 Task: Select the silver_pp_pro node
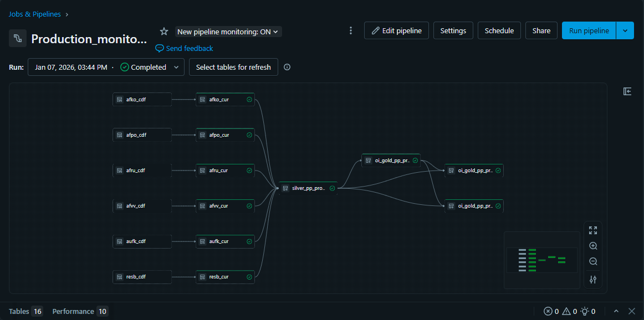tap(308, 188)
